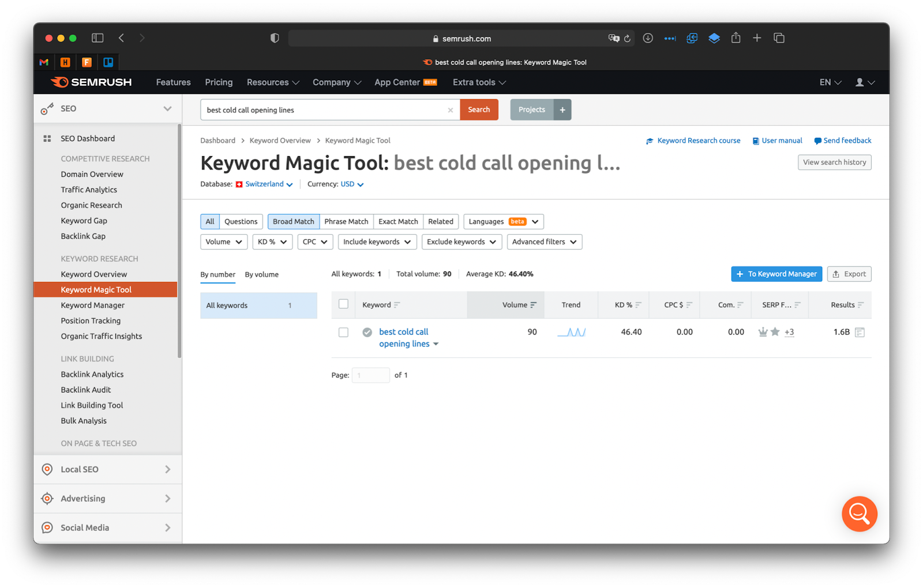This screenshot has height=588, width=923.
Task: Open the downloads icon
Action: pos(648,38)
